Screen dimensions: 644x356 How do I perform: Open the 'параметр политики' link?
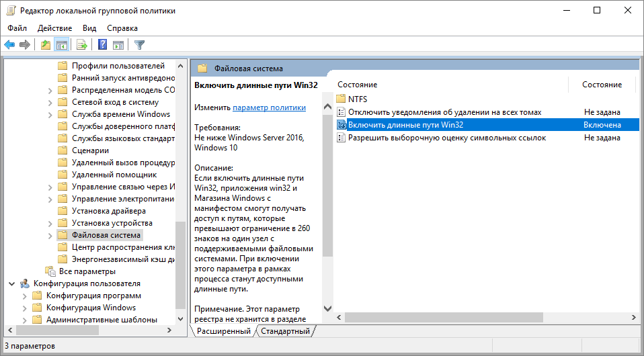269,107
